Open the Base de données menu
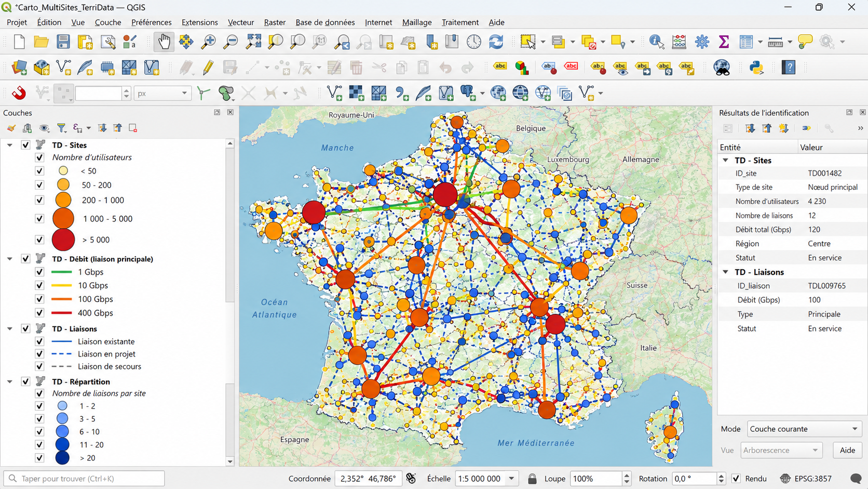 (x=325, y=22)
